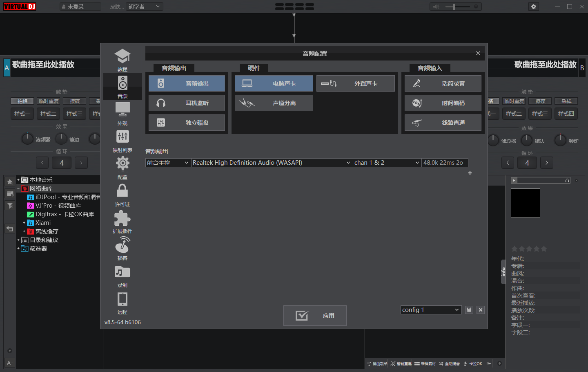588x372 pixels.
Task: Enable 线路直通 line input
Action: (443, 123)
